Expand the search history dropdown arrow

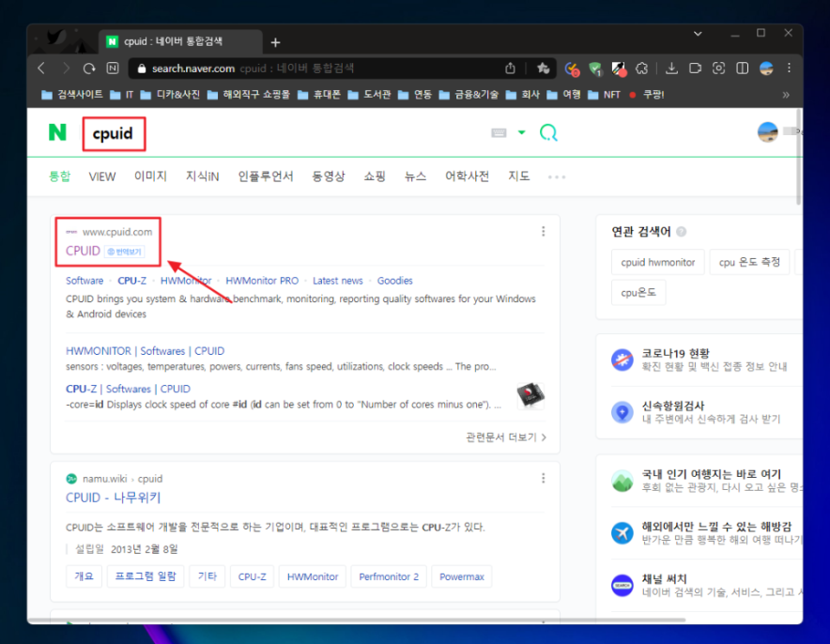tap(521, 132)
